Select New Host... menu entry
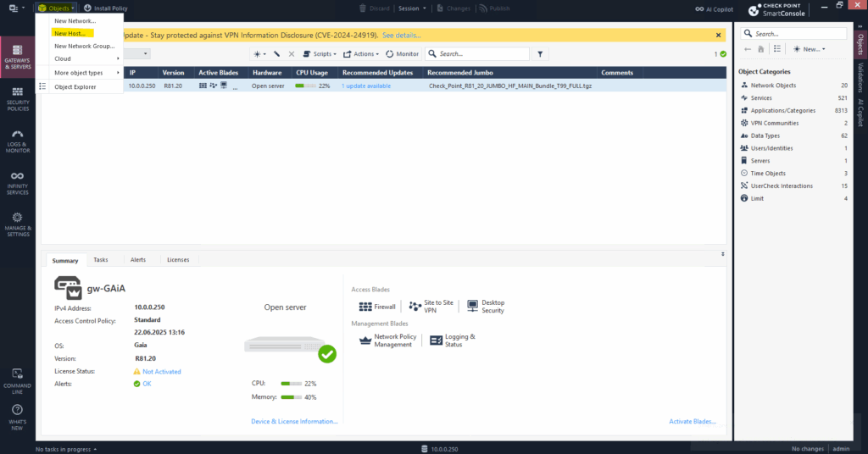The height and width of the screenshot is (454, 868). click(70, 34)
